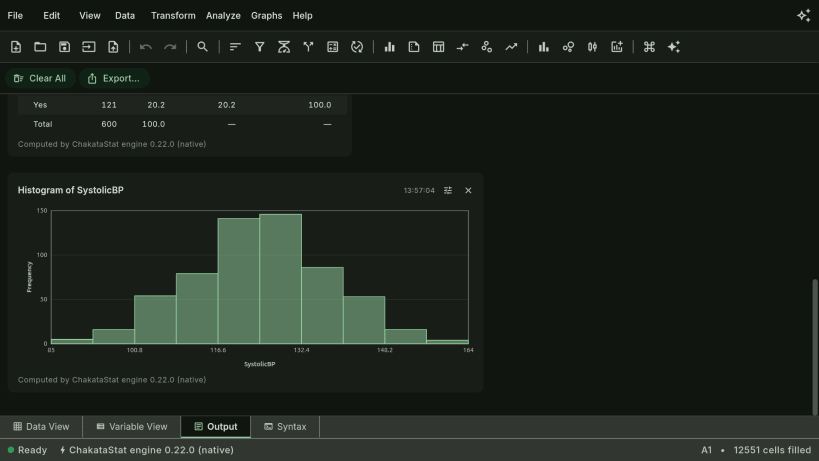Viewport: 819px width, 461px height.
Task: Click the 'Ready' status indicator
Action: tap(28, 450)
